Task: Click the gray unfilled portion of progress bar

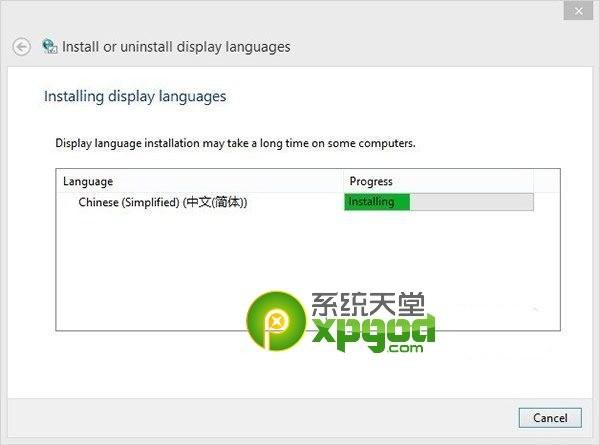Action: [x=471, y=202]
